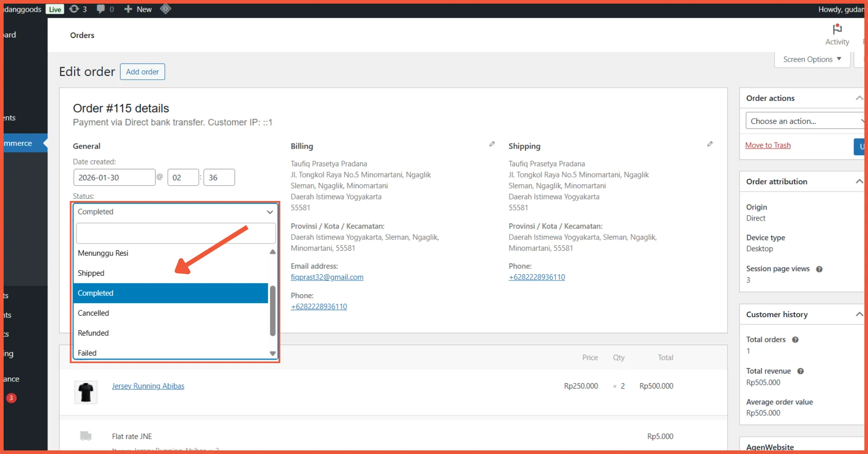The height and width of the screenshot is (454, 868).
Task: Click the status search input field
Action: tap(175, 233)
